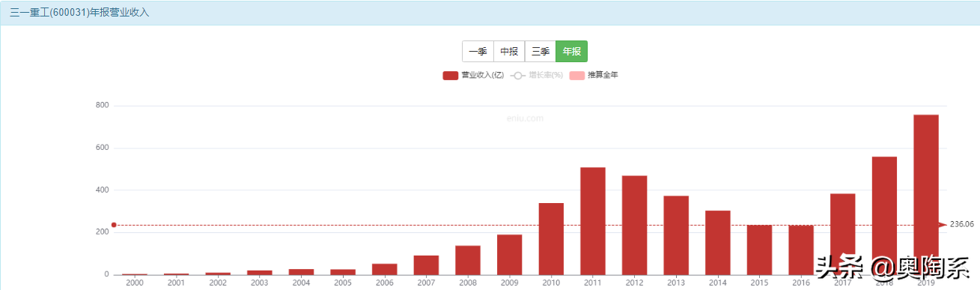Click the pink 推算全年 legend swatch
This screenshot has height=290, width=980.
pos(577,76)
